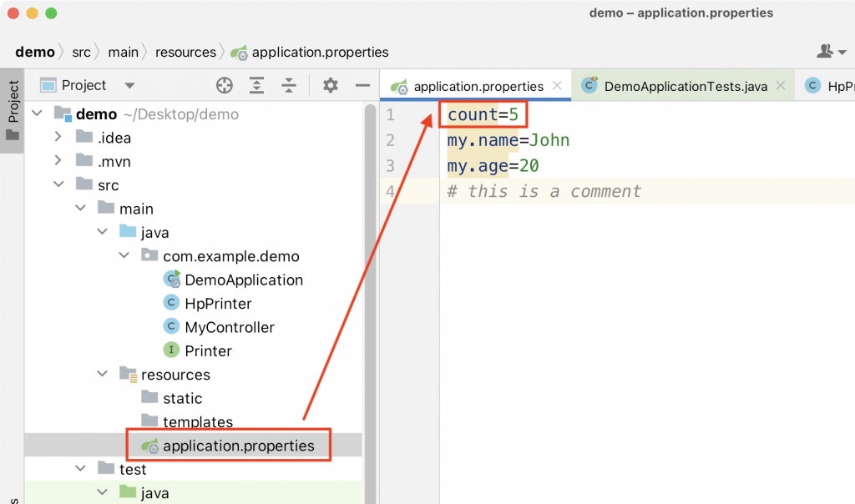This screenshot has width=855, height=504.
Task: Open the Project view dropdown arrow
Action: pos(129,86)
